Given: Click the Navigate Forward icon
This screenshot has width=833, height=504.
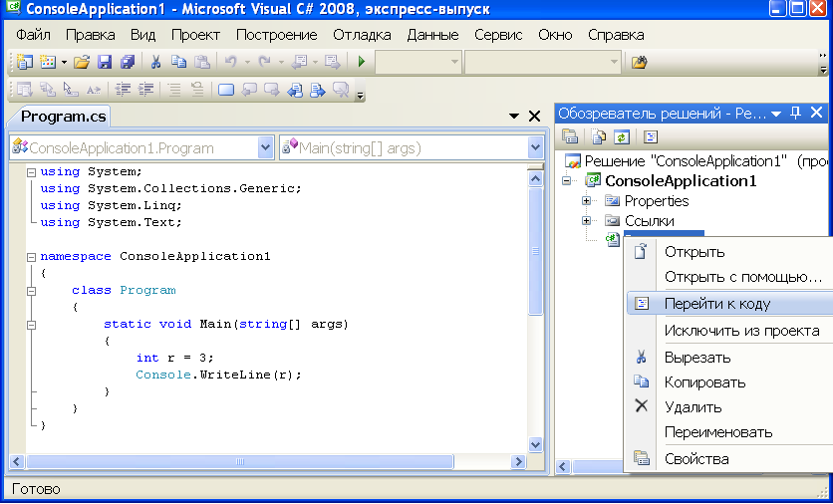Looking at the screenshot, I should 333,62.
